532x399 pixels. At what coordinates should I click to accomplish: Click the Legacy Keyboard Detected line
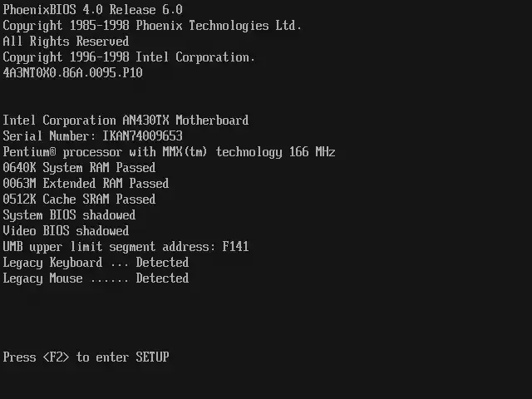pos(96,263)
